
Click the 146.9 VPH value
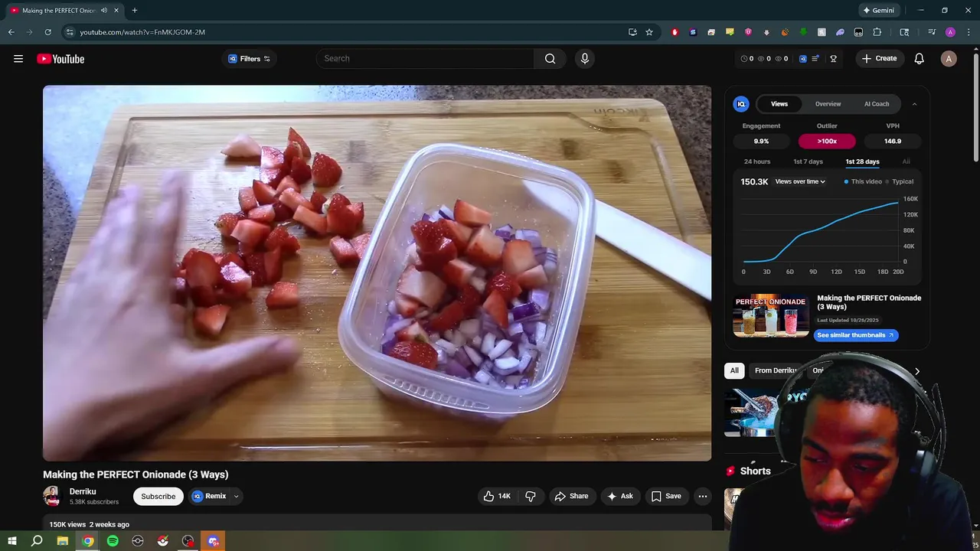coord(893,141)
